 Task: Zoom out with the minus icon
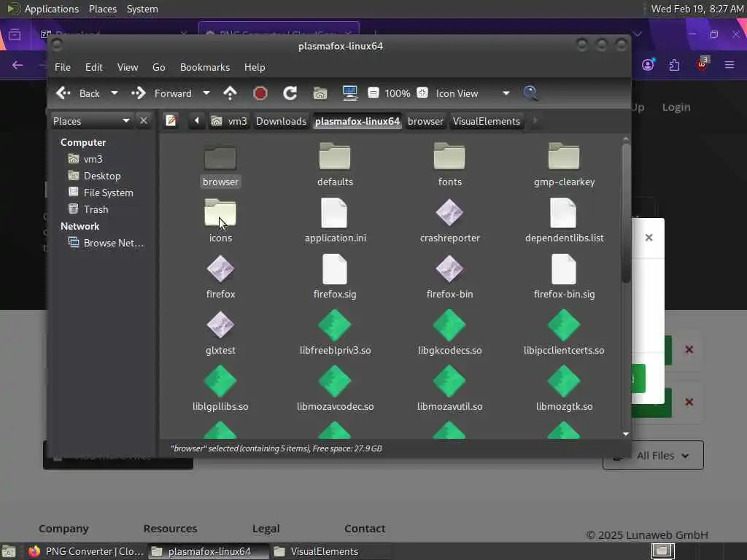coord(373,93)
